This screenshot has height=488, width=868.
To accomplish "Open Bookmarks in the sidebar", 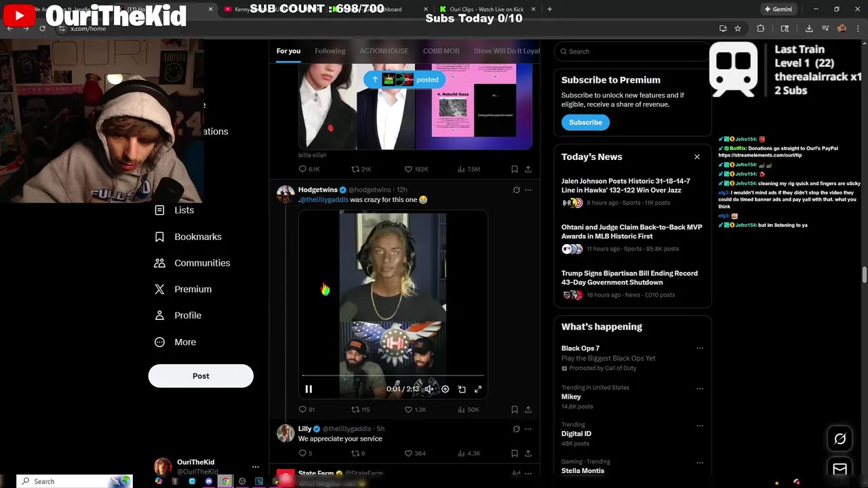I will [x=188, y=237].
